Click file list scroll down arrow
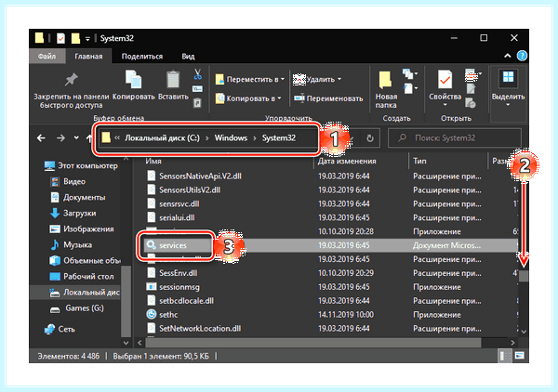This screenshot has width=558, height=392. tap(524, 332)
